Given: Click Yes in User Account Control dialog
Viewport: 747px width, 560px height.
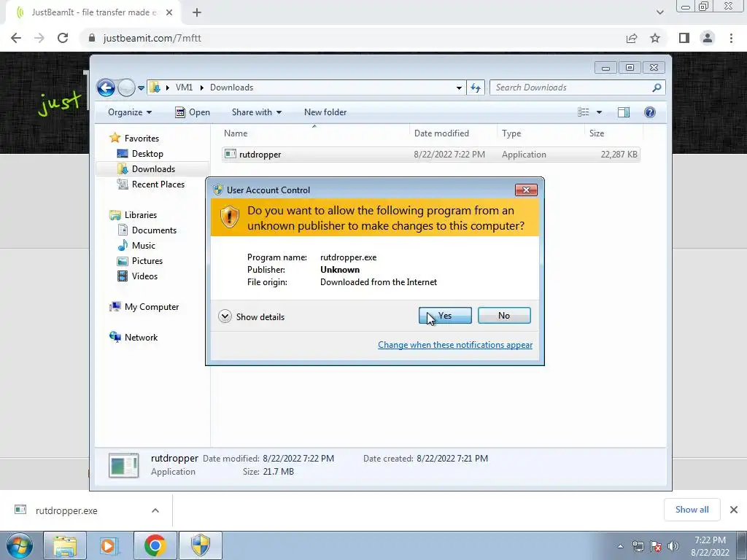Looking at the screenshot, I should [x=445, y=315].
